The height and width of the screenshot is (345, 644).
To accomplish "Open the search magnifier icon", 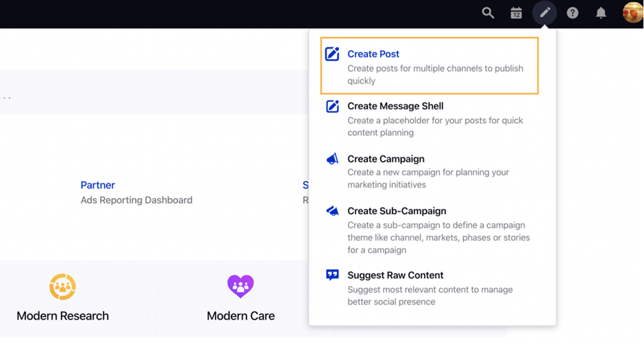I will 488,13.
